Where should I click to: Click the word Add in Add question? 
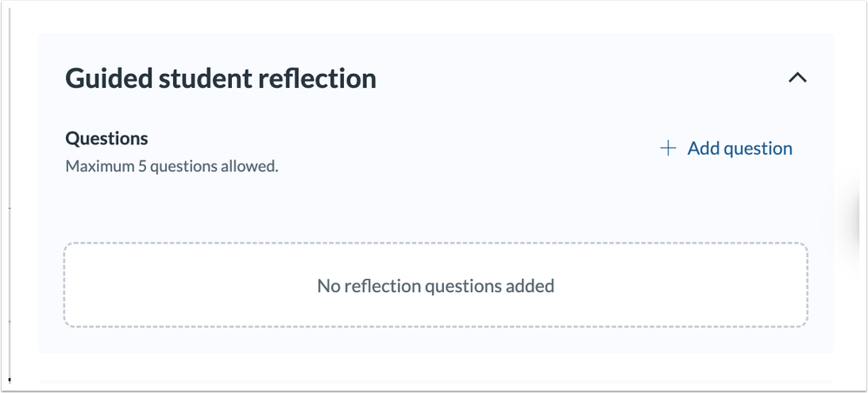coord(703,149)
